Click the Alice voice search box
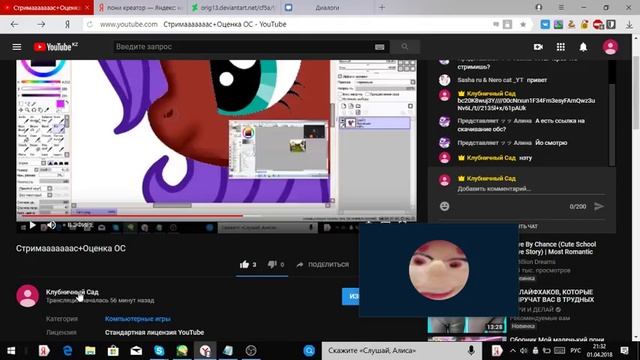The image size is (640, 360). pos(402,351)
